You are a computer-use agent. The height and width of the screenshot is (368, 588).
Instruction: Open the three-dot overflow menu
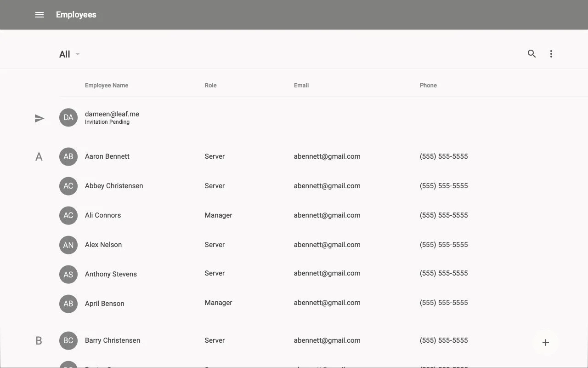pyautogui.click(x=551, y=54)
